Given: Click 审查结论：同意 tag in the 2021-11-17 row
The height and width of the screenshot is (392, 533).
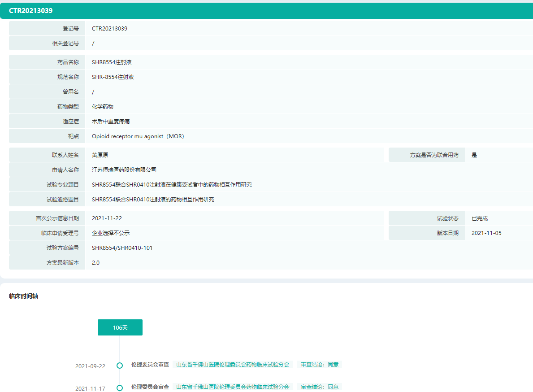Looking at the screenshot, I should (320, 387).
